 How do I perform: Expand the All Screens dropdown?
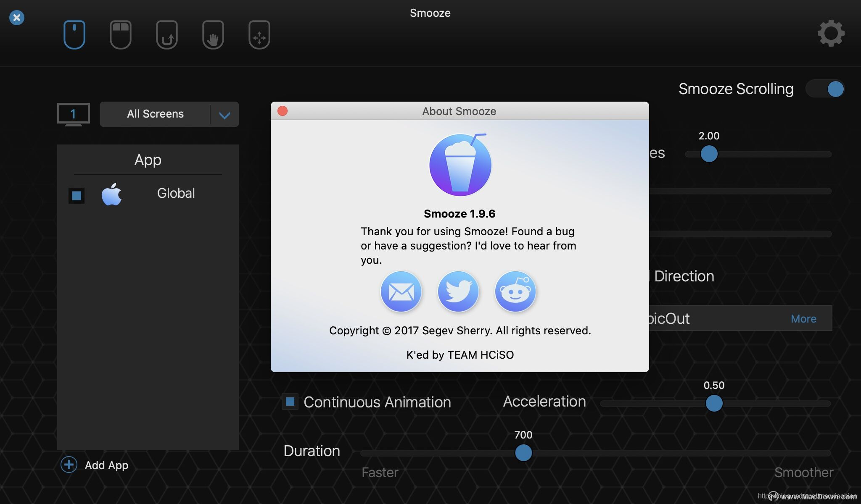point(156,114)
